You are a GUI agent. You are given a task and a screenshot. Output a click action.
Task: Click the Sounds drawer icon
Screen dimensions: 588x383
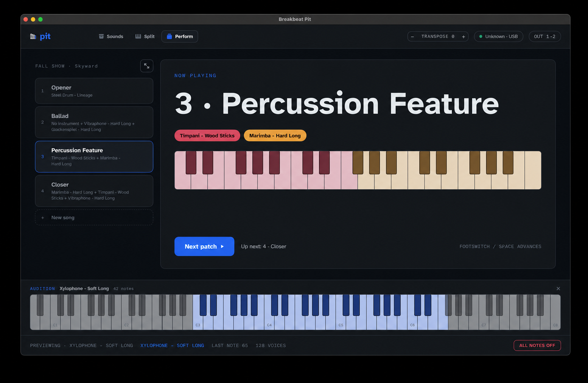(101, 36)
